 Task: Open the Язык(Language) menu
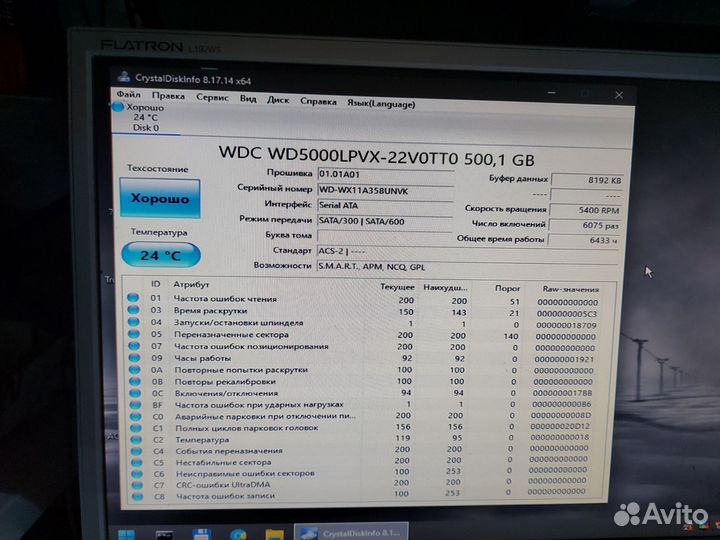[381, 104]
